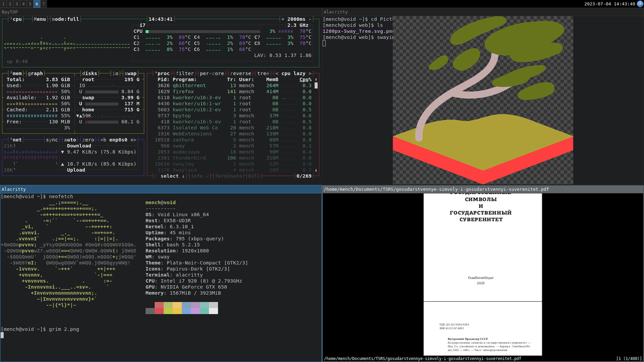Select the audacious process row
The height and width of the screenshot is (362, 644).
click(x=234, y=152)
